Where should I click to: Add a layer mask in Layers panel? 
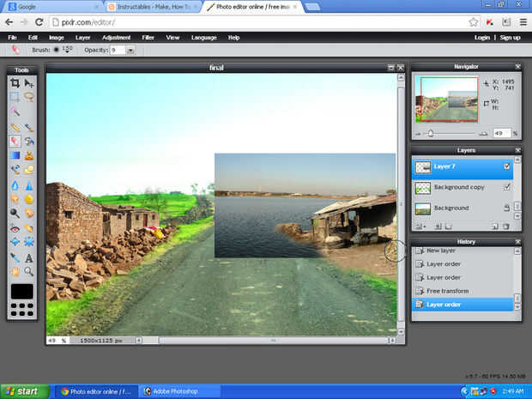click(x=438, y=227)
